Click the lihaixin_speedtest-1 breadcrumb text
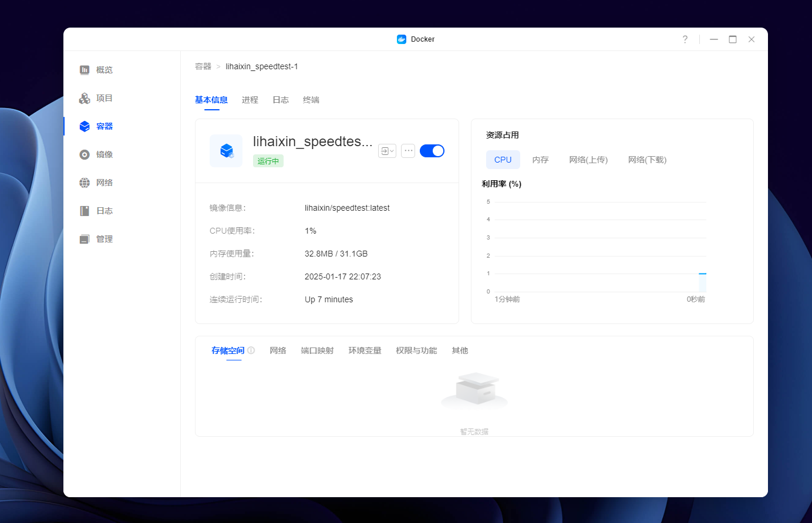The height and width of the screenshot is (523, 812). 262,66
